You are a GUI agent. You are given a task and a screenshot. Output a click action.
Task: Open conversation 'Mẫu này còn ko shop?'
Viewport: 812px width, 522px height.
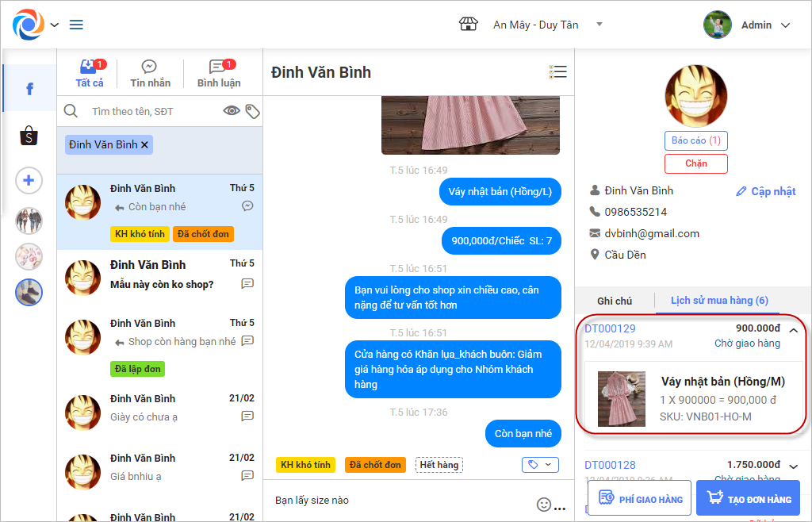[159, 278]
